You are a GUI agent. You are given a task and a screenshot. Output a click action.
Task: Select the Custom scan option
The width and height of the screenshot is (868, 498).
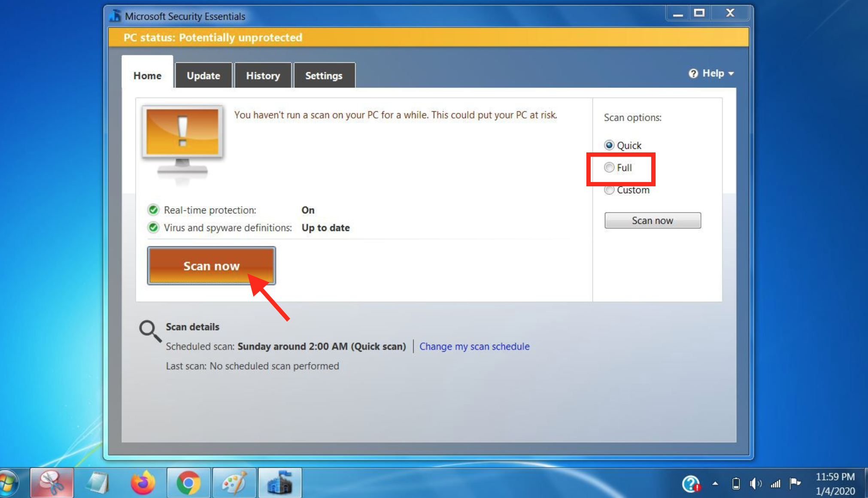pyautogui.click(x=609, y=190)
